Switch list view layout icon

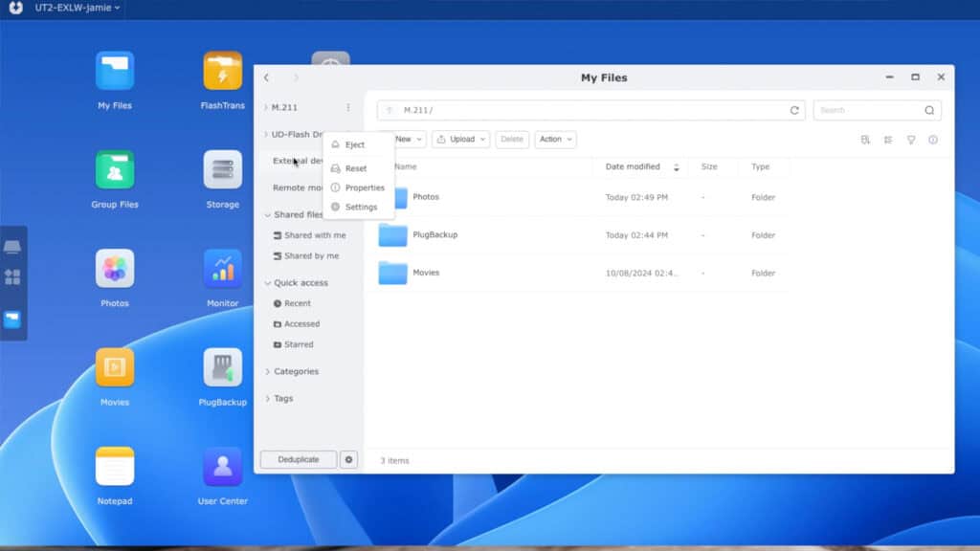[888, 140]
